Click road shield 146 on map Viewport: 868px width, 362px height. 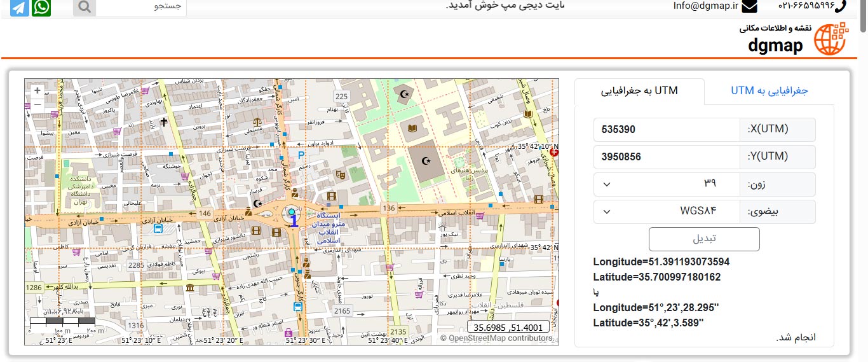click(204, 213)
